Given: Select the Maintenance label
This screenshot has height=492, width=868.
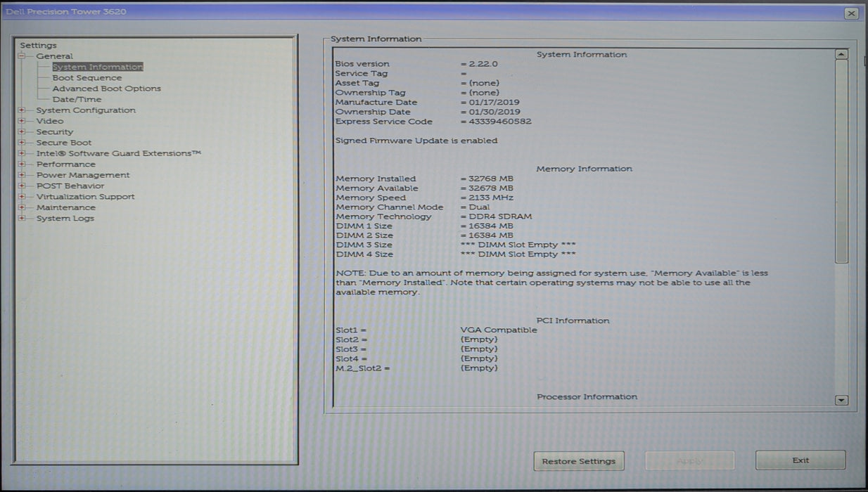Looking at the screenshot, I should tap(66, 207).
